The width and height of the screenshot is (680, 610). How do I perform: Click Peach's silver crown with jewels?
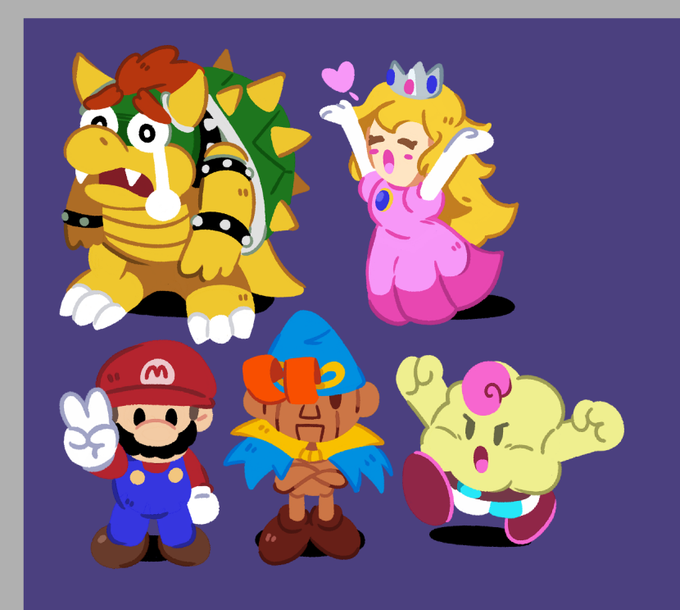tap(415, 79)
